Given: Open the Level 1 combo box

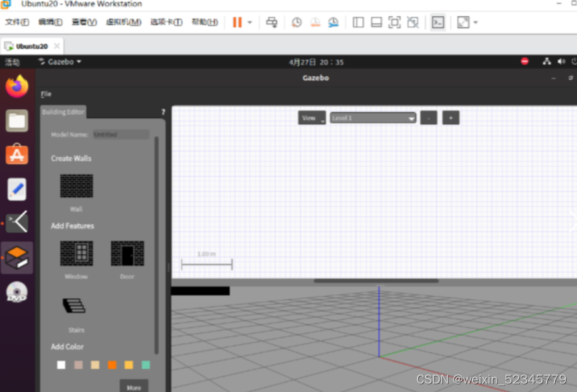Looking at the screenshot, I should (373, 118).
